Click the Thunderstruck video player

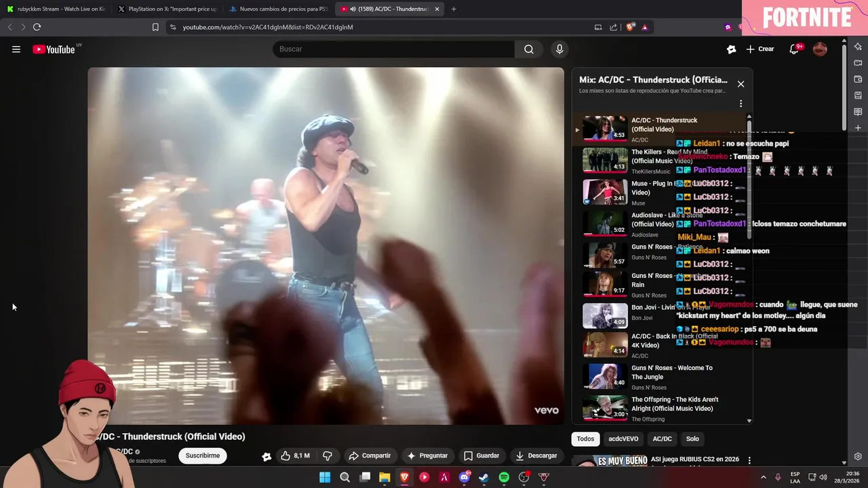pyautogui.click(x=325, y=245)
